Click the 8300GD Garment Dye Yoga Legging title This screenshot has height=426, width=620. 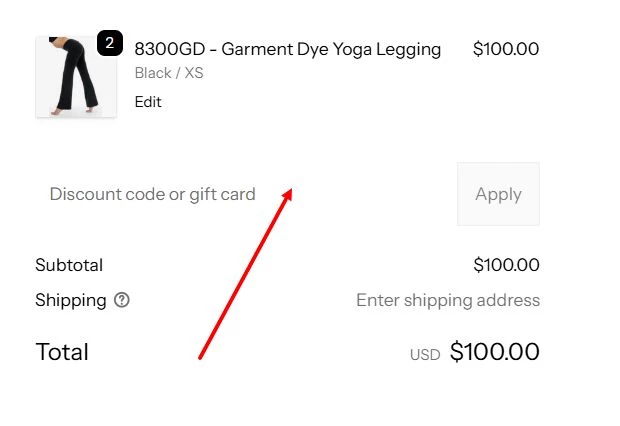(x=287, y=49)
